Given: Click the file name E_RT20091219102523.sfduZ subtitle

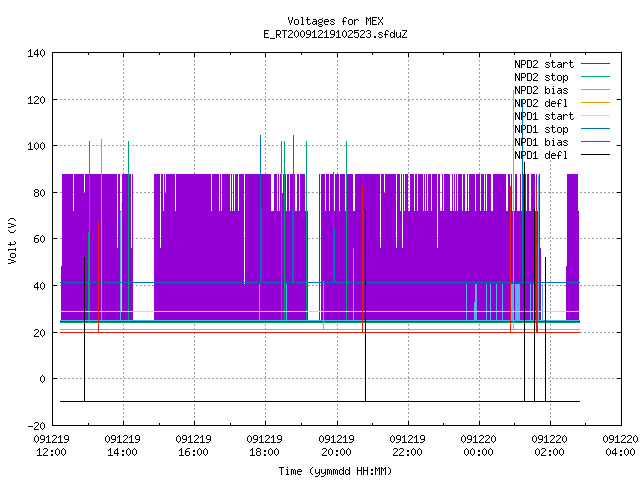Looking at the screenshot, I should tap(335, 34).
